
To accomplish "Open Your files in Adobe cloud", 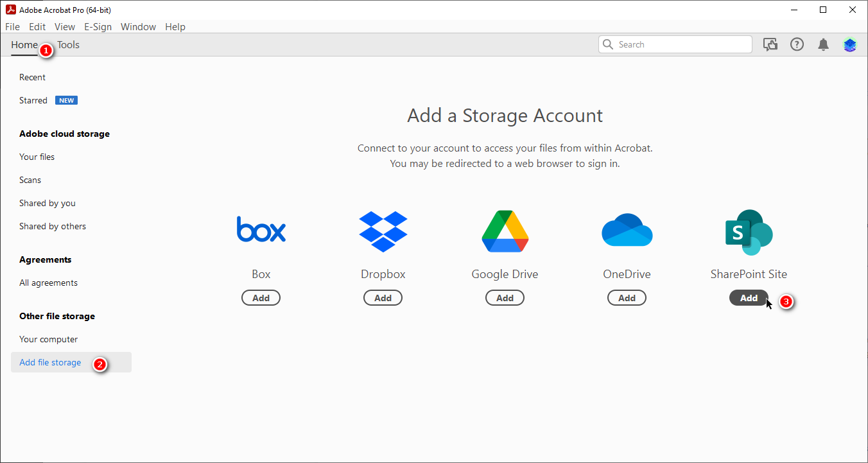I will coord(37,157).
